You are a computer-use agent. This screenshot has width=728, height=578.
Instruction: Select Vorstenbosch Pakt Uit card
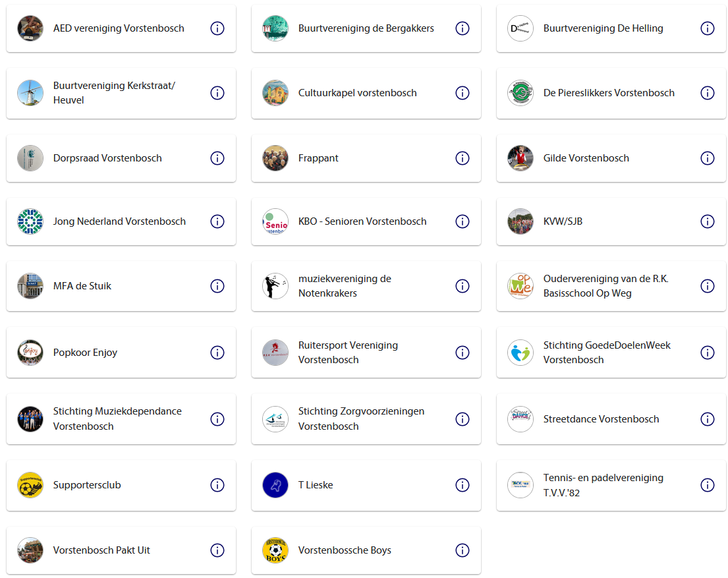121,550
